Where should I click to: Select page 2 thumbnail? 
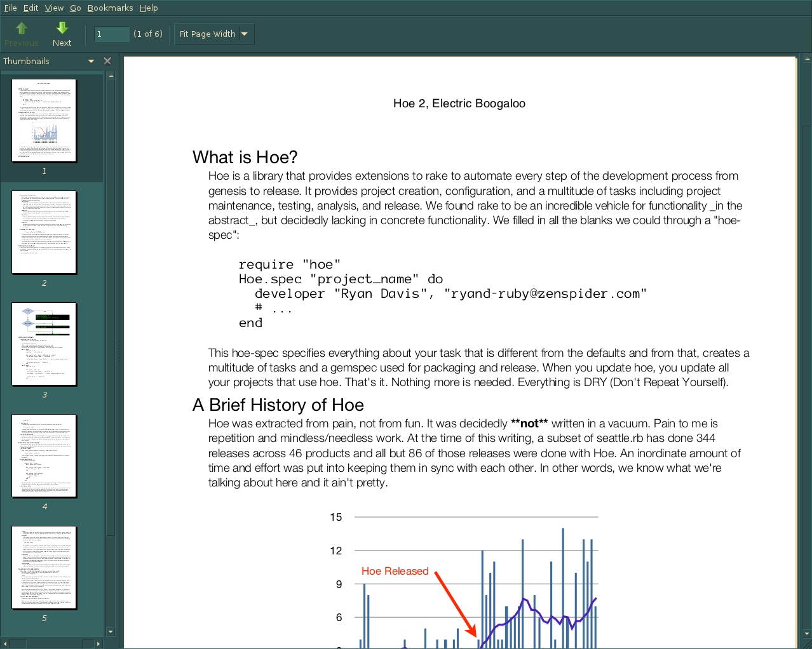point(44,232)
